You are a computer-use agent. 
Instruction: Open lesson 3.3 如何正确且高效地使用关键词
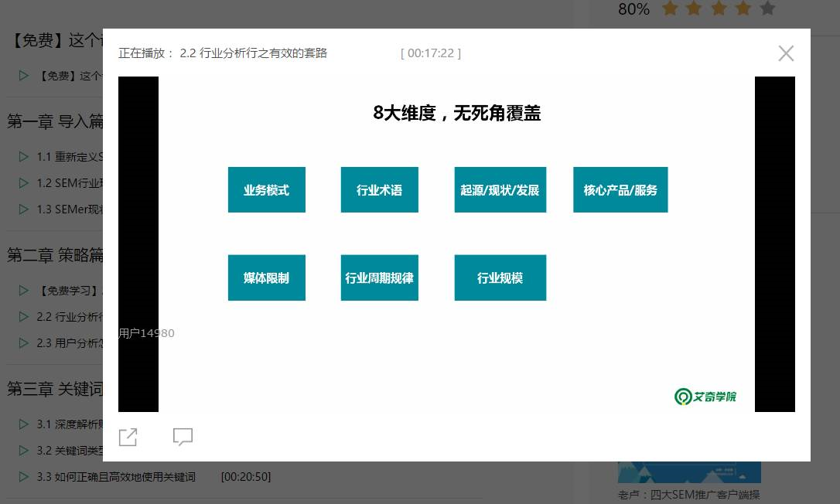pyautogui.click(x=116, y=477)
